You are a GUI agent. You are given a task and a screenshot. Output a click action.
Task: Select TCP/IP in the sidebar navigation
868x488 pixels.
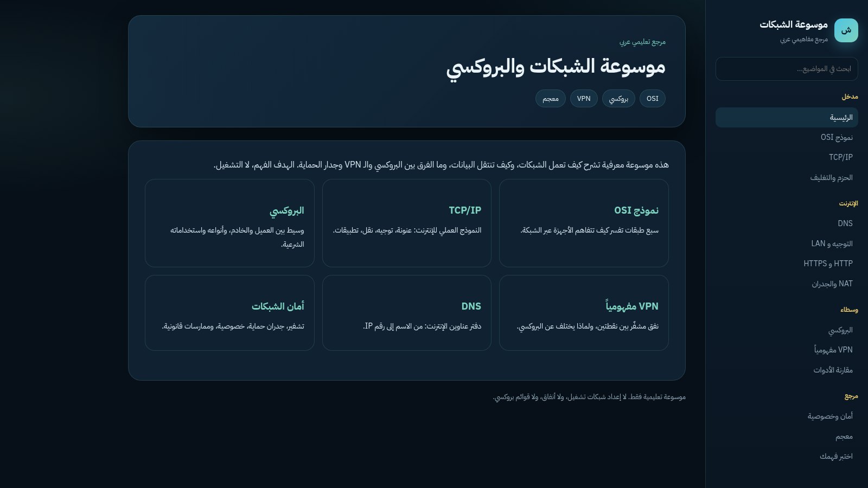[x=787, y=157]
